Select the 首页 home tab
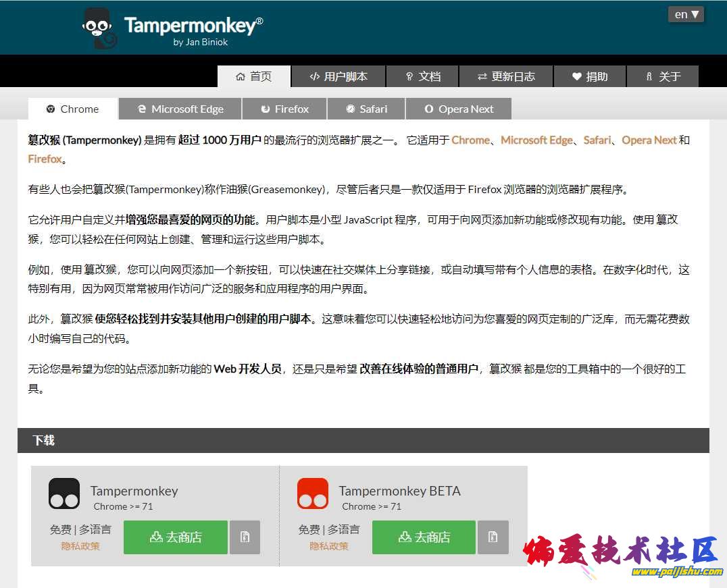 [x=254, y=76]
